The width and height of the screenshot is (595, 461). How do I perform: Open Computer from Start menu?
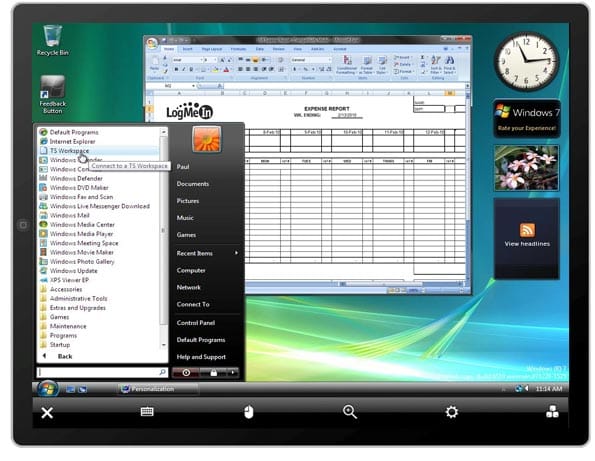(191, 270)
